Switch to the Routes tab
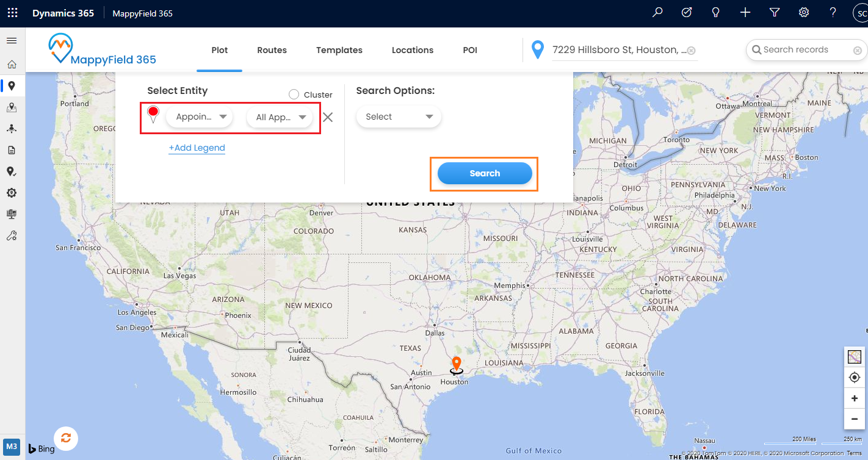Image resolution: width=868 pixels, height=460 pixels. 272,50
